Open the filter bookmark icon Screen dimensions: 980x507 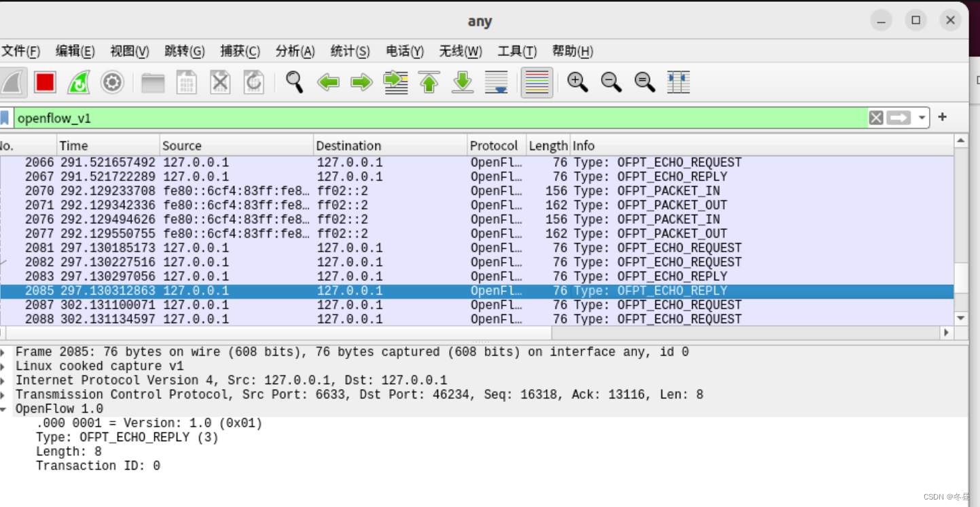(x=5, y=118)
